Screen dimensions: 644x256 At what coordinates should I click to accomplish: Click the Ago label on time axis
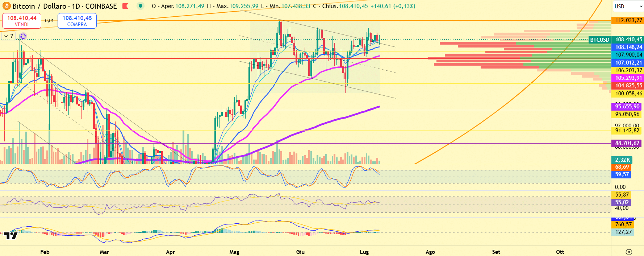[x=430, y=252]
